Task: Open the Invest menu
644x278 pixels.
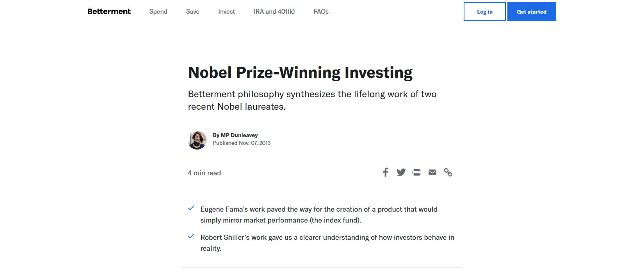Action: 226,12
